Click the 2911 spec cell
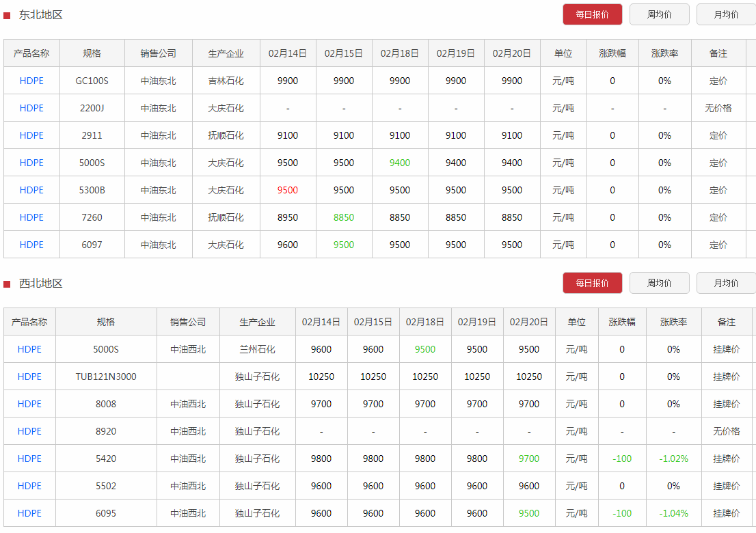The image size is (756, 533). pyautogui.click(x=92, y=135)
